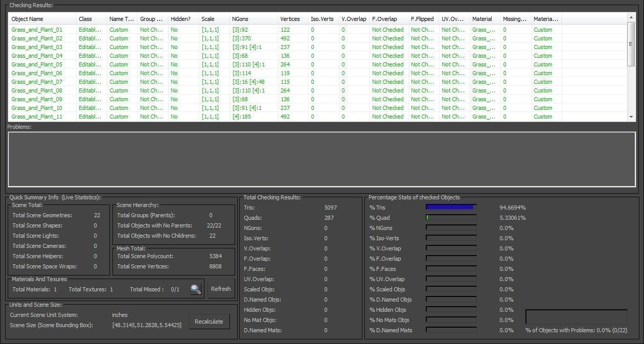This screenshot has width=644, height=344.
Task: Select the Grass_and_Plant_03 row
Action: point(318,47)
